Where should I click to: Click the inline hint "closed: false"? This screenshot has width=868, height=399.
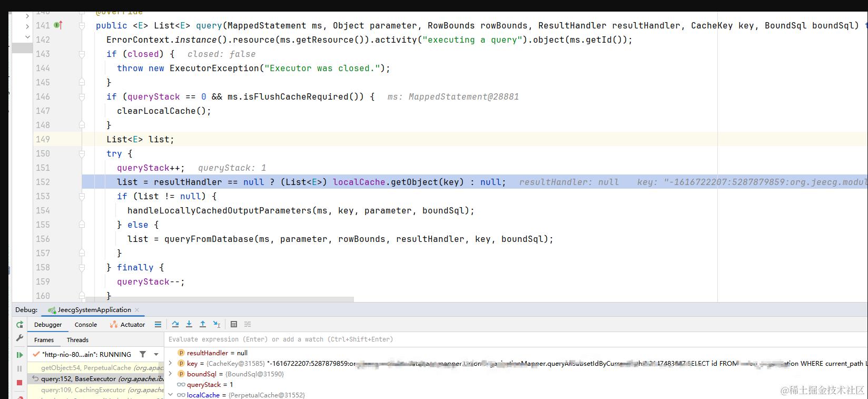(222, 54)
